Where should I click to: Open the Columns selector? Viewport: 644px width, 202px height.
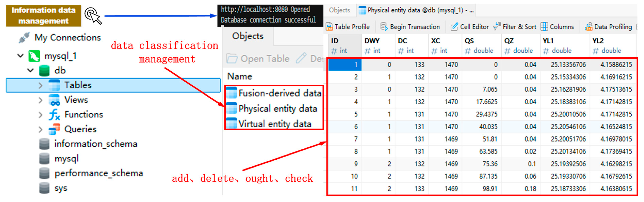544,27
